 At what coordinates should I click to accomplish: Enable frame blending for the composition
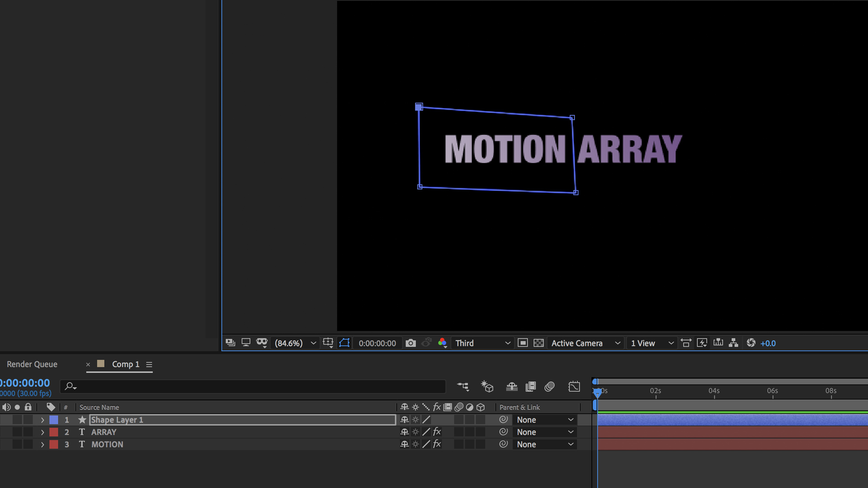tap(531, 386)
